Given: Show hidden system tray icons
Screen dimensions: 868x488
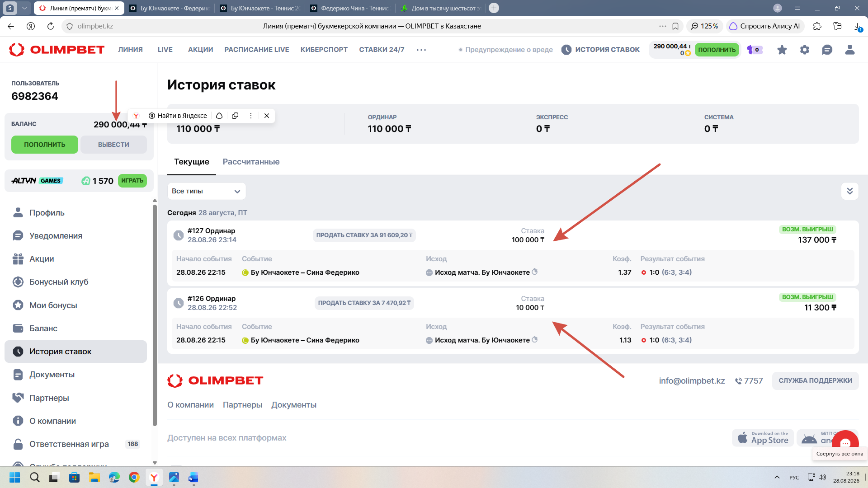Looking at the screenshot, I should (777, 477).
